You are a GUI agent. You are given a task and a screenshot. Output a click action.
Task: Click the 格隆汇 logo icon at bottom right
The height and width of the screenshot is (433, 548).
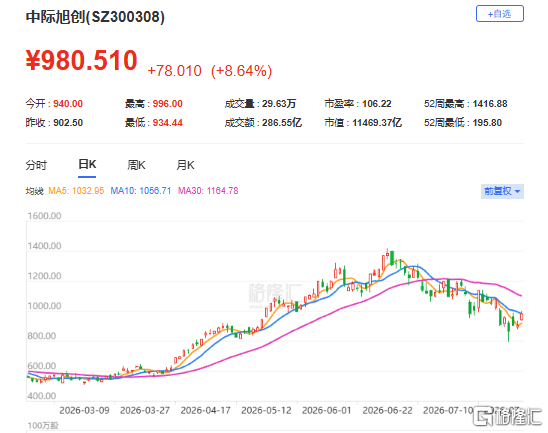[x=482, y=416]
